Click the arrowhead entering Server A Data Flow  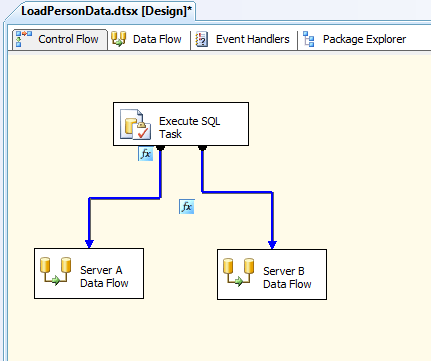[x=89, y=244]
